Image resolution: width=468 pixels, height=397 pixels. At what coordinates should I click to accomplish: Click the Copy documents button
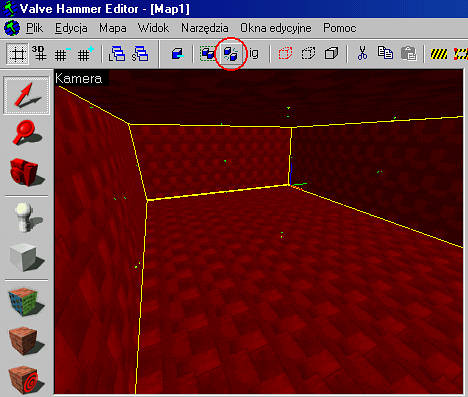tap(385, 54)
